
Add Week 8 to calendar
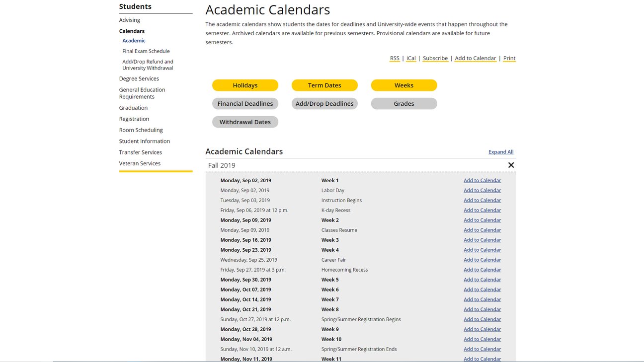tap(483, 309)
